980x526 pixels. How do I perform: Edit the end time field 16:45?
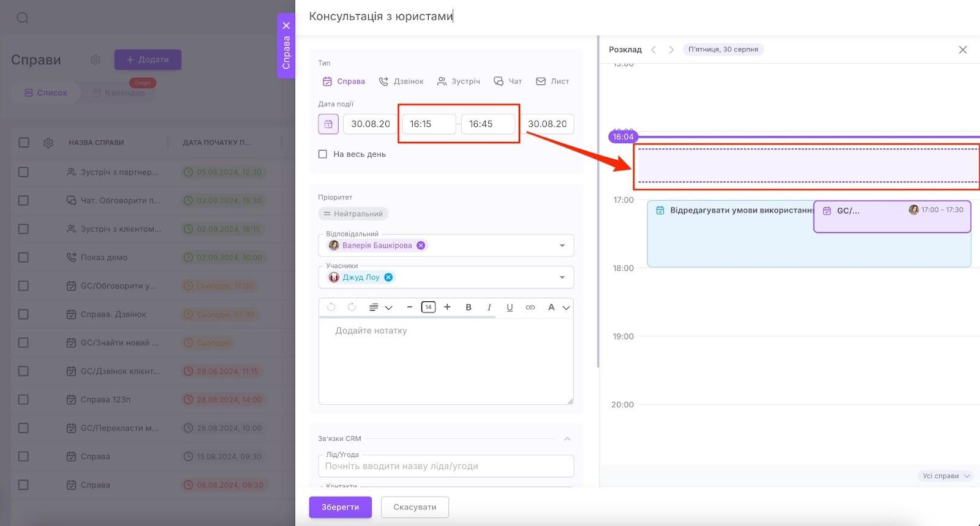[488, 124]
